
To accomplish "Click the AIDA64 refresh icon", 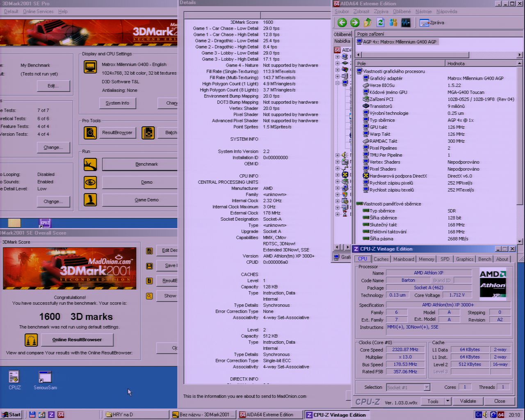I will (381, 23).
